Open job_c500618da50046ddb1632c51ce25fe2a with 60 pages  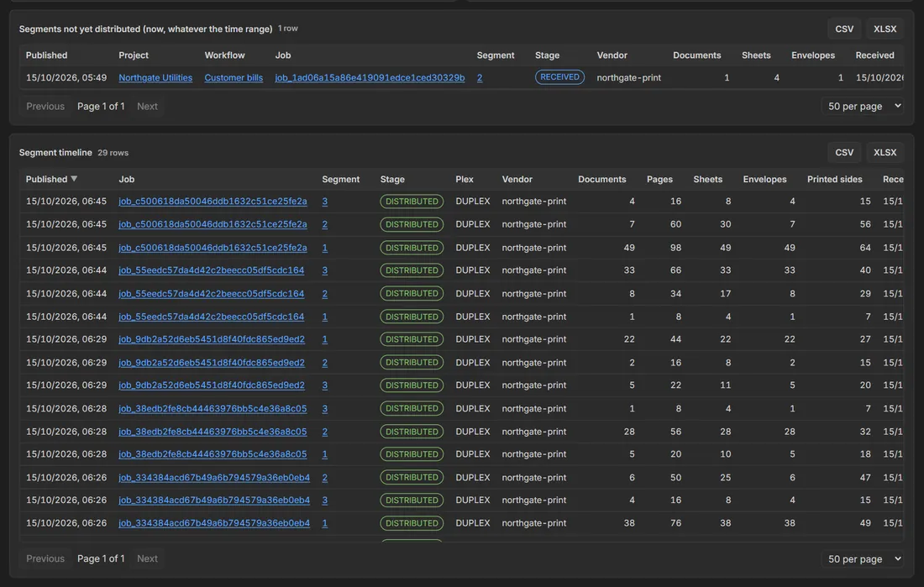pos(213,224)
